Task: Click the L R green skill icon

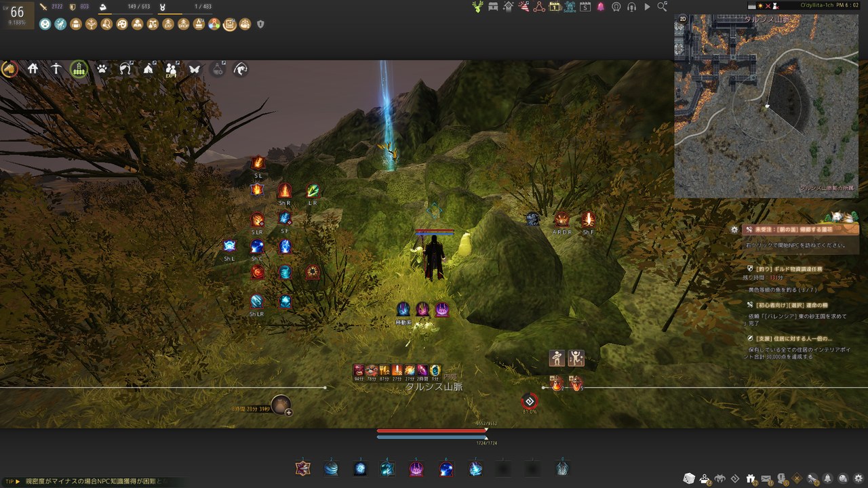Action: click(313, 191)
